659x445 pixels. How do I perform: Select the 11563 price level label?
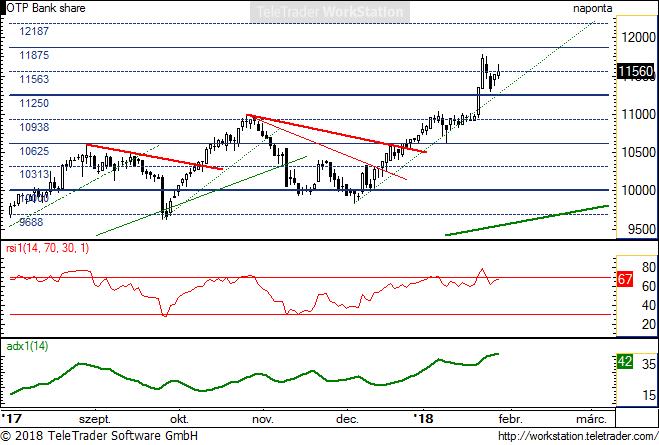(x=34, y=79)
